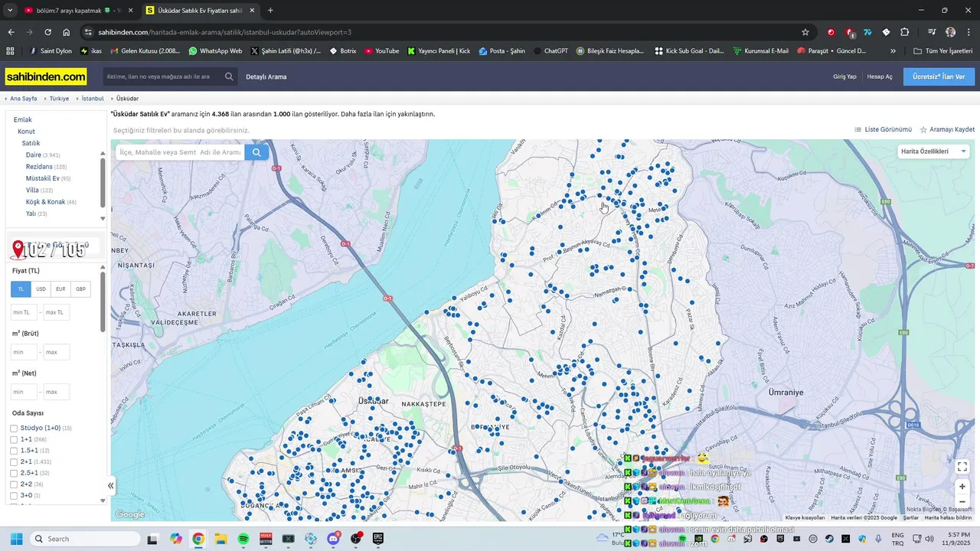The image size is (980, 551).
Task: Show more bookmarks with the chevron
Action: pyautogui.click(x=893, y=51)
